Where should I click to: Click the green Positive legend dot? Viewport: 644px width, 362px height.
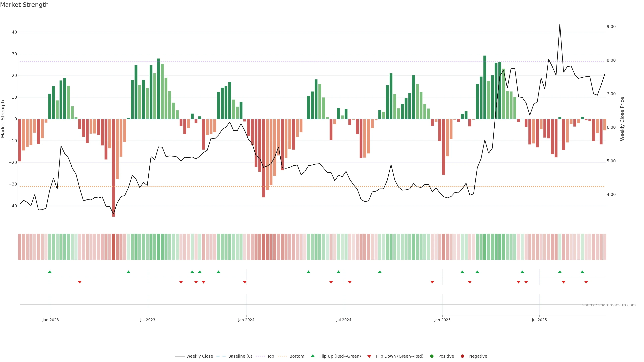coord(432,356)
